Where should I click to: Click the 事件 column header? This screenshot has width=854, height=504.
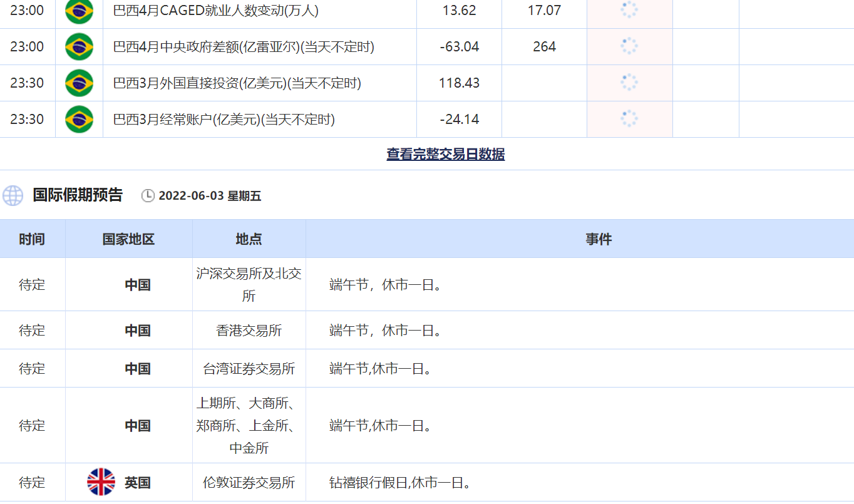point(599,239)
